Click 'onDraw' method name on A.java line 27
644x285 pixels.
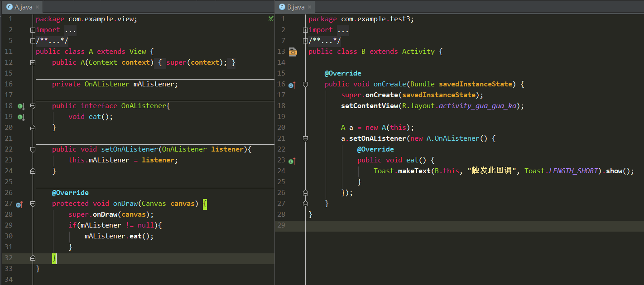(125, 204)
